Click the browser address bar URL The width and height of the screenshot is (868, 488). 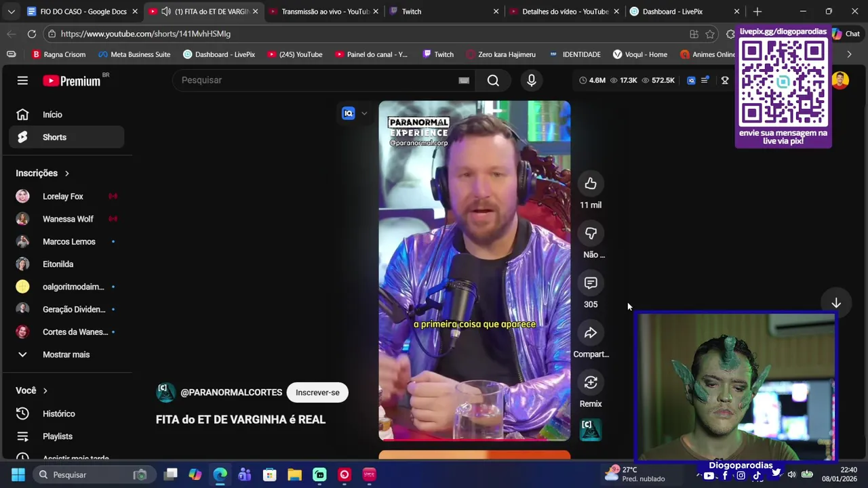[x=145, y=34]
